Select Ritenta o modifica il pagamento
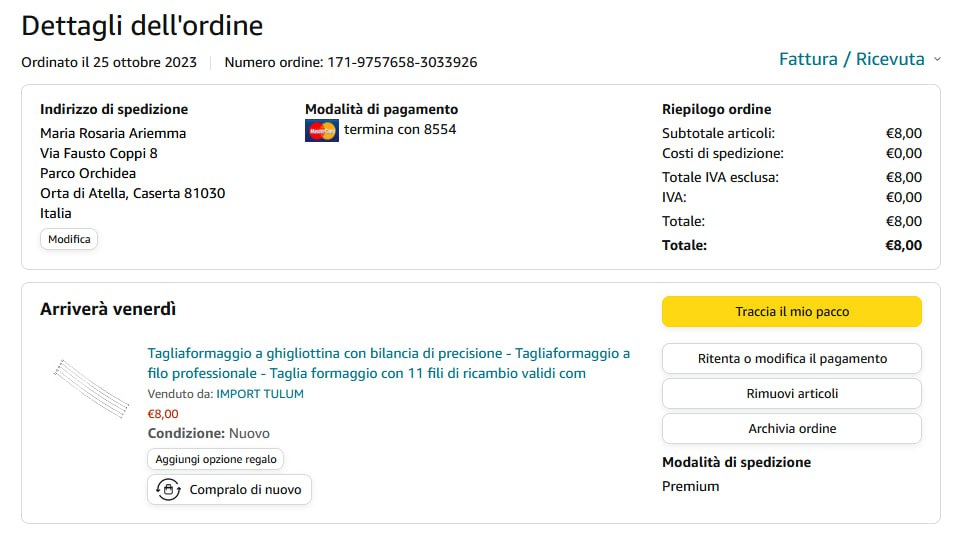 pyautogui.click(x=792, y=358)
